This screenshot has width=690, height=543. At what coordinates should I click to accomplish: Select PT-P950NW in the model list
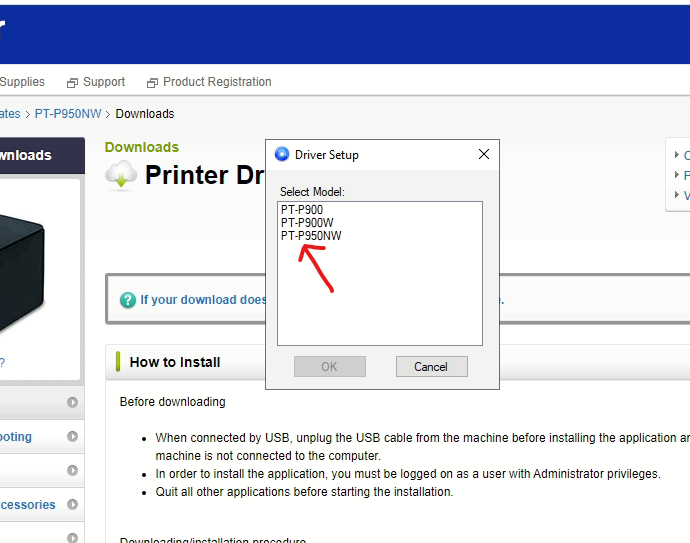pyautogui.click(x=311, y=235)
